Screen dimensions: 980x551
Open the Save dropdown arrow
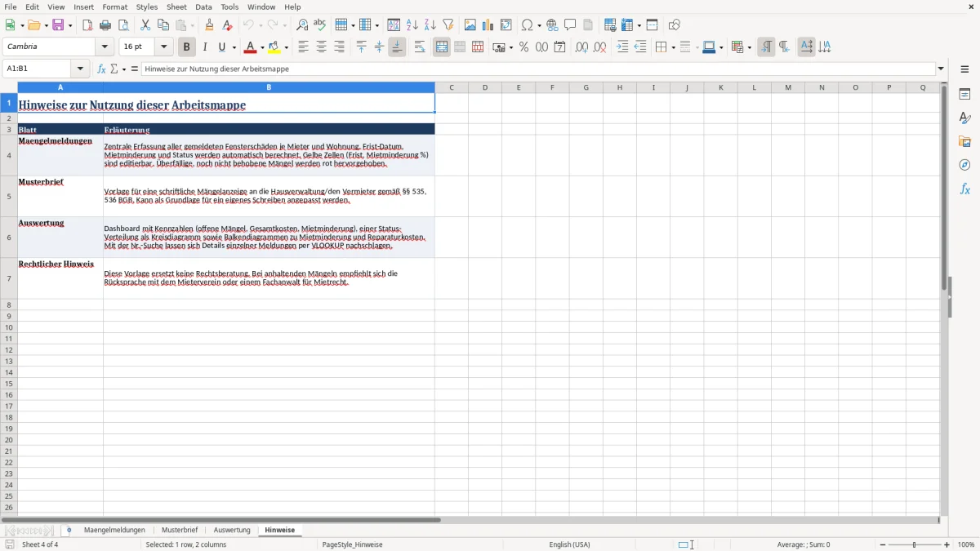point(70,25)
